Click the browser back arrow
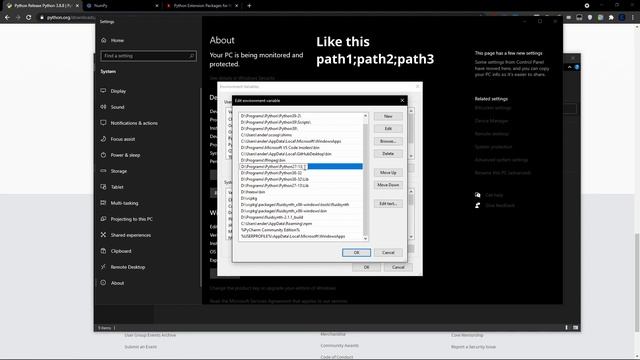 pyautogui.click(x=7, y=18)
